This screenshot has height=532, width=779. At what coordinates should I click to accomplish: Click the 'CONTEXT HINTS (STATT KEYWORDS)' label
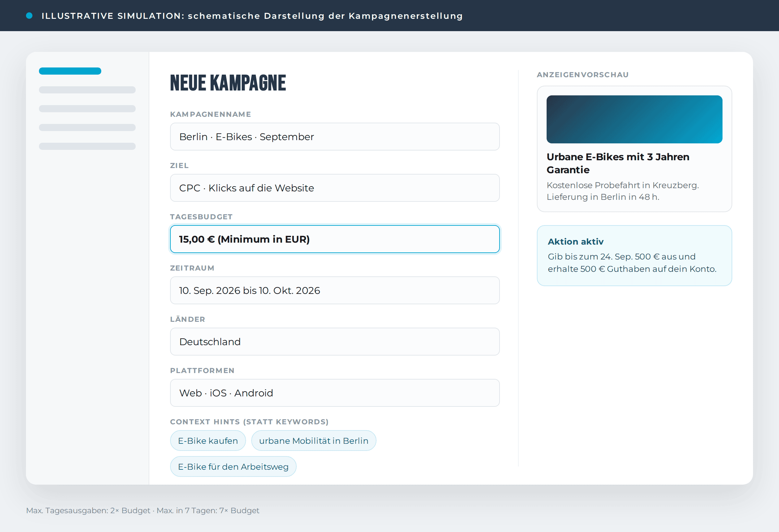click(249, 422)
